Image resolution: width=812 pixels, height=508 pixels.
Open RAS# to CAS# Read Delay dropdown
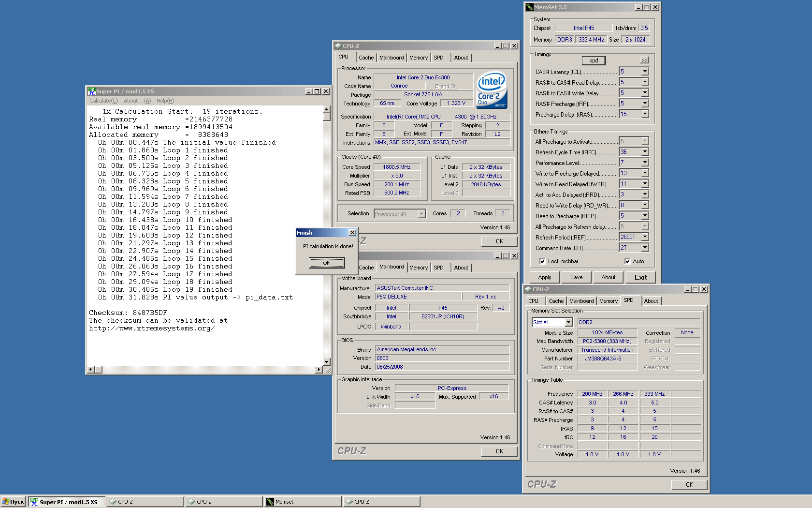645,82
